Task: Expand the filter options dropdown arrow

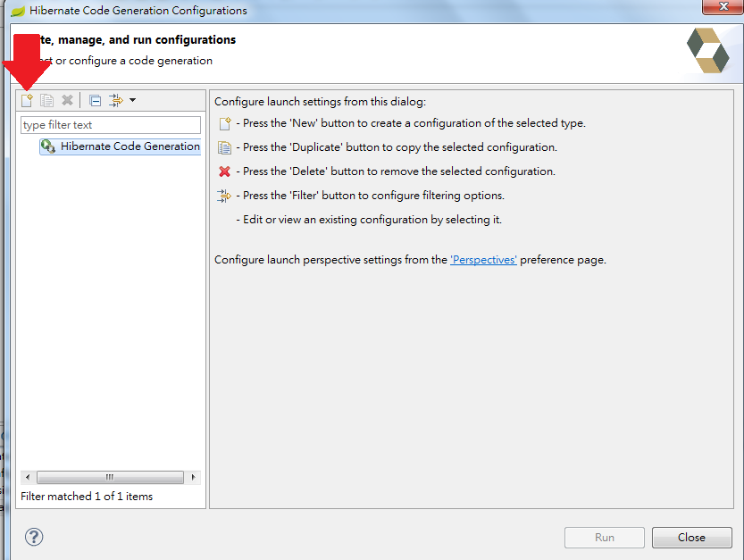Action: tap(133, 100)
